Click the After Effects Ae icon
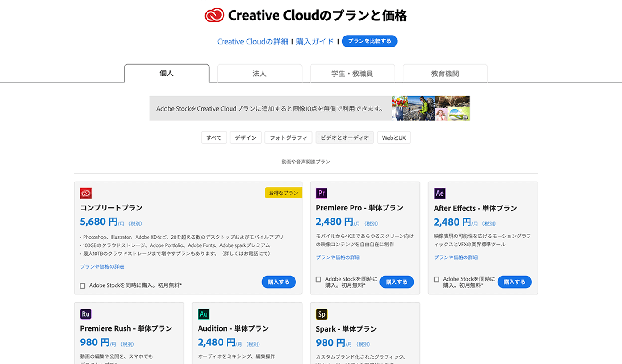 click(x=439, y=193)
